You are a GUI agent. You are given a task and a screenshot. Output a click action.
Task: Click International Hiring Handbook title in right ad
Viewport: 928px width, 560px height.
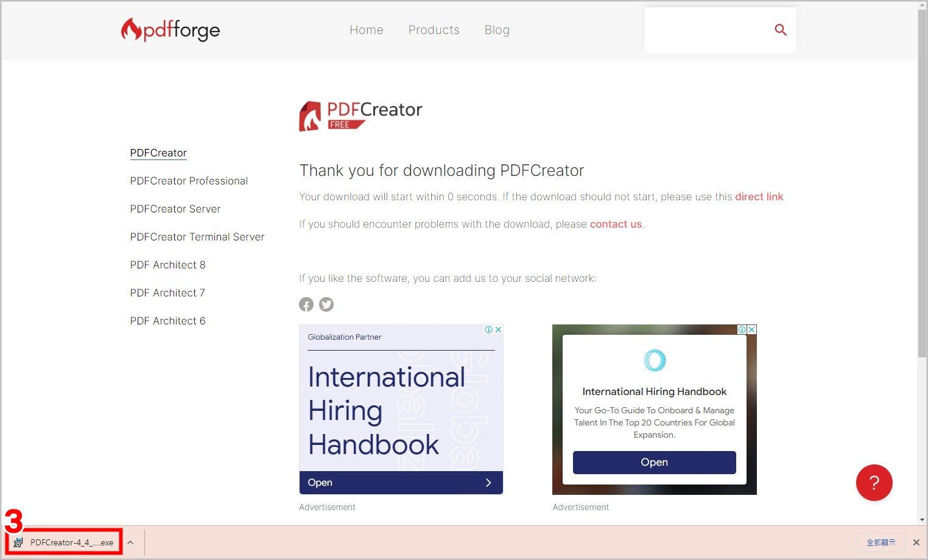(x=655, y=391)
